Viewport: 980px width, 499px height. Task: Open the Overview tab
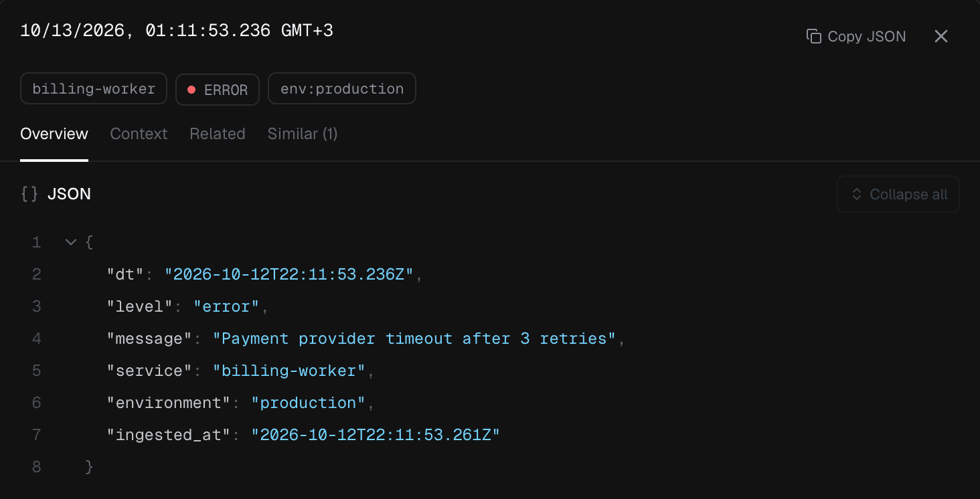(54, 134)
